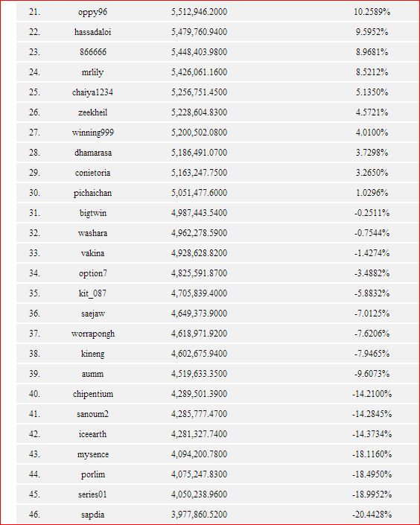The image size is (420, 525).
Task: Click rank number 28.
Action: 34,153
